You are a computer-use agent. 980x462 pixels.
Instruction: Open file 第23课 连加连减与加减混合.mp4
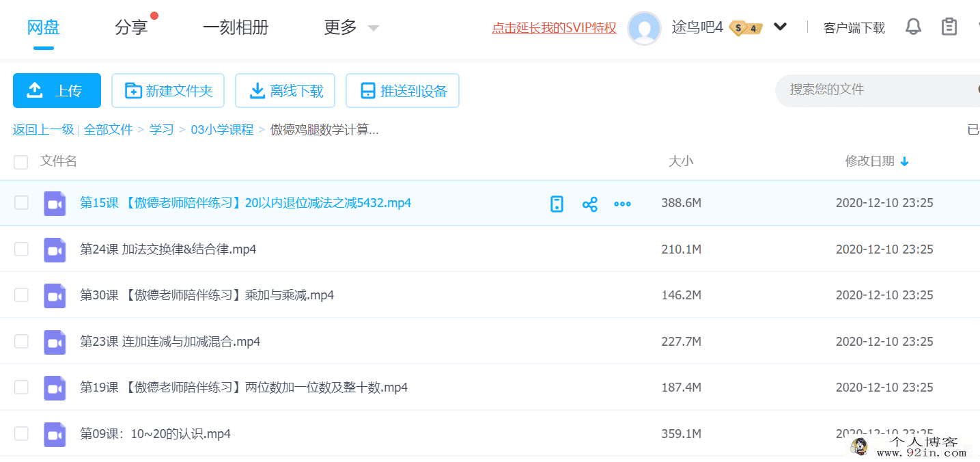point(170,342)
